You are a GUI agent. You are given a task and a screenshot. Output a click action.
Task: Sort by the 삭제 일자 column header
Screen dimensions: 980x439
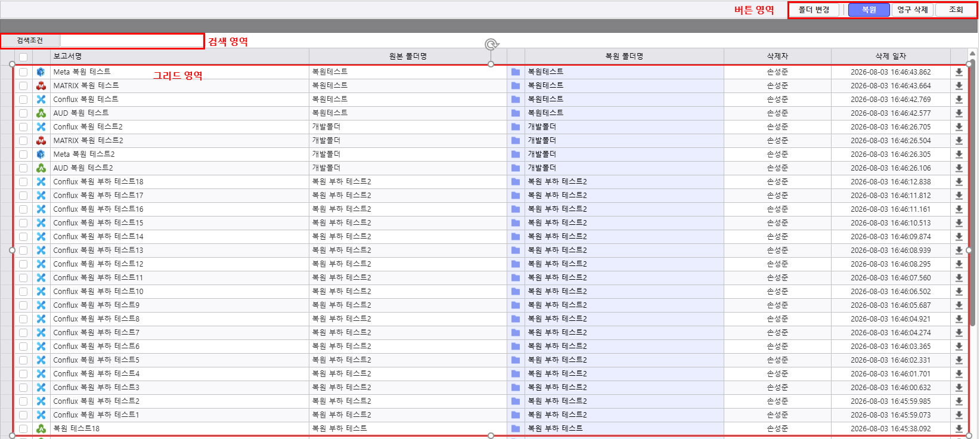click(x=891, y=56)
